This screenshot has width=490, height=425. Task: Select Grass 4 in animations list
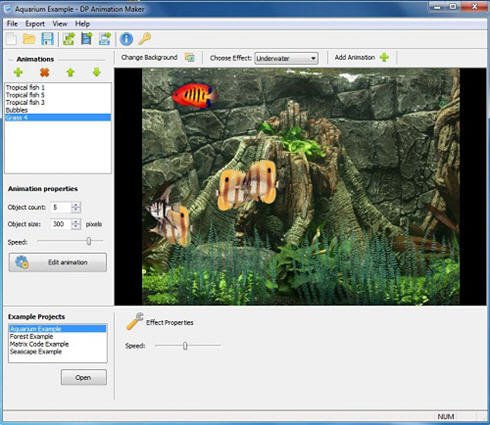click(58, 117)
